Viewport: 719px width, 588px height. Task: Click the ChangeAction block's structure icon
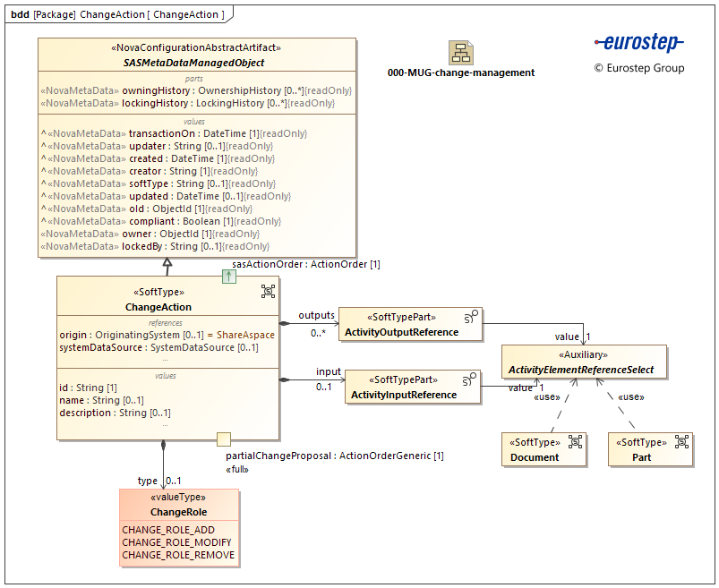pyautogui.click(x=268, y=291)
